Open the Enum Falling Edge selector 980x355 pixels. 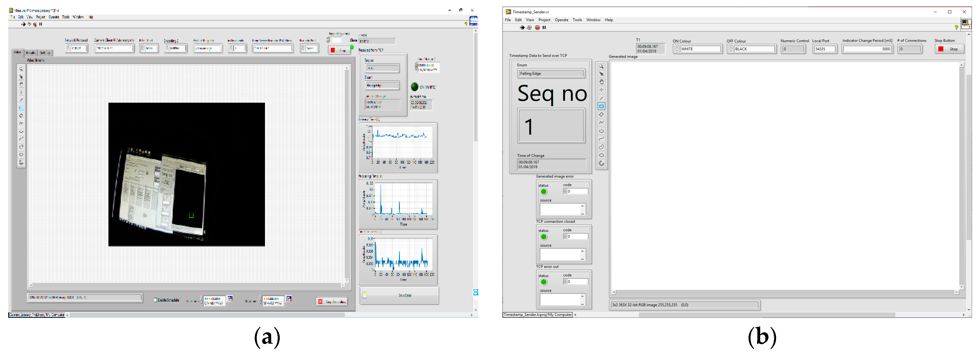pyautogui.click(x=551, y=74)
